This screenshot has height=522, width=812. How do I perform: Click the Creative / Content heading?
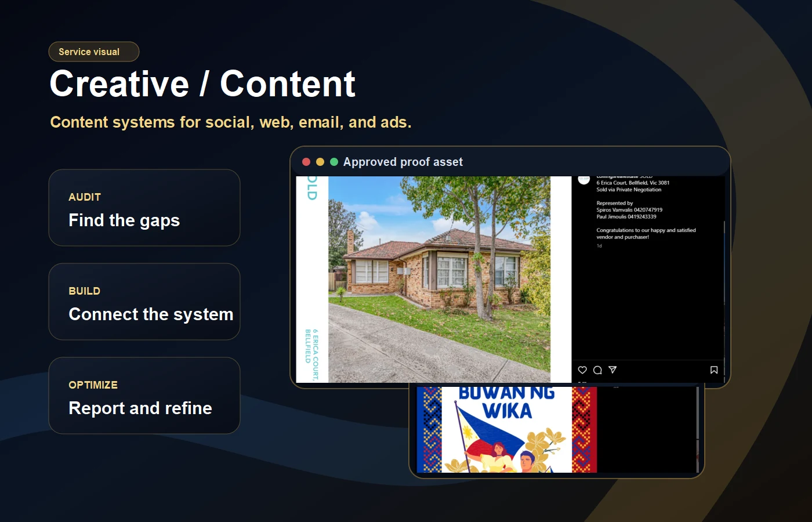(202, 84)
